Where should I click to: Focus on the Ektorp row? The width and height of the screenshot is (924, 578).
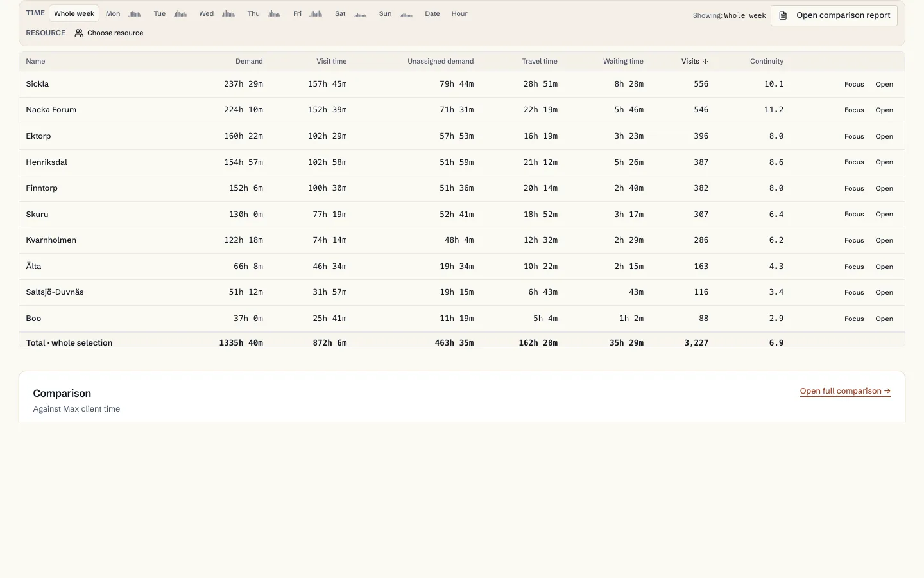854,136
